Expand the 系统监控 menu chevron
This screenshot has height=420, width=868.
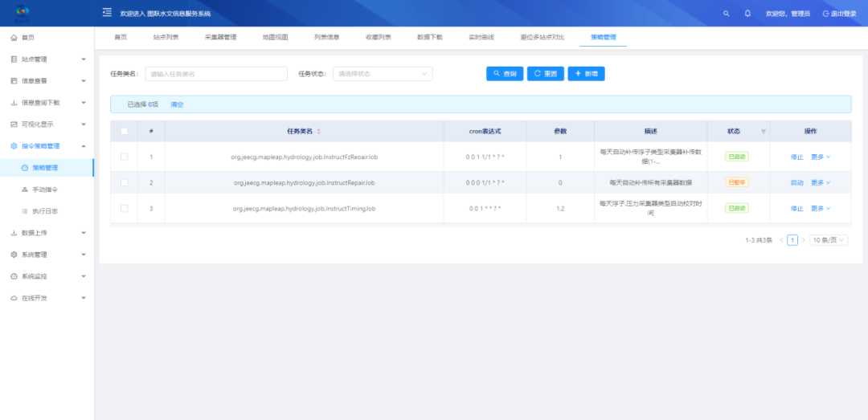pos(84,276)
